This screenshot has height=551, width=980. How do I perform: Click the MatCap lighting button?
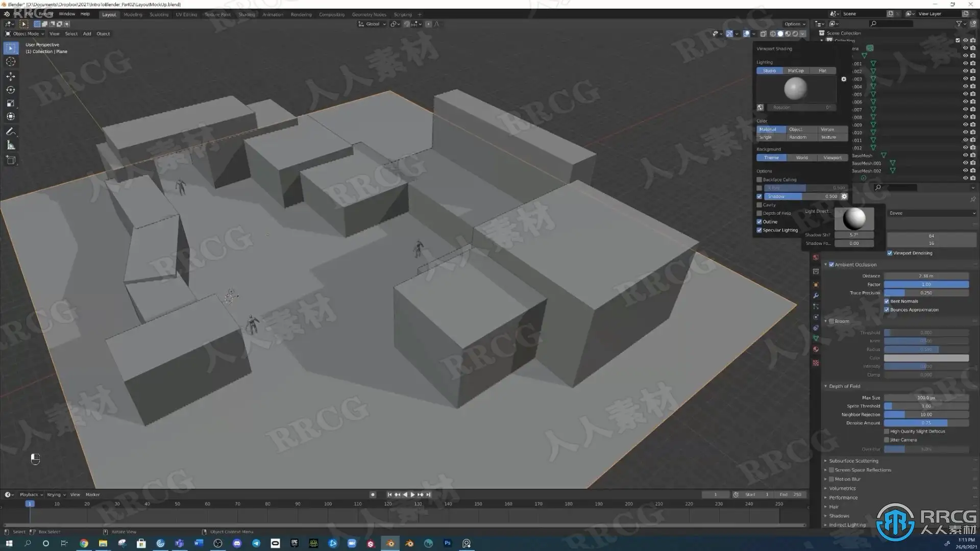click(x=795, y=71)
